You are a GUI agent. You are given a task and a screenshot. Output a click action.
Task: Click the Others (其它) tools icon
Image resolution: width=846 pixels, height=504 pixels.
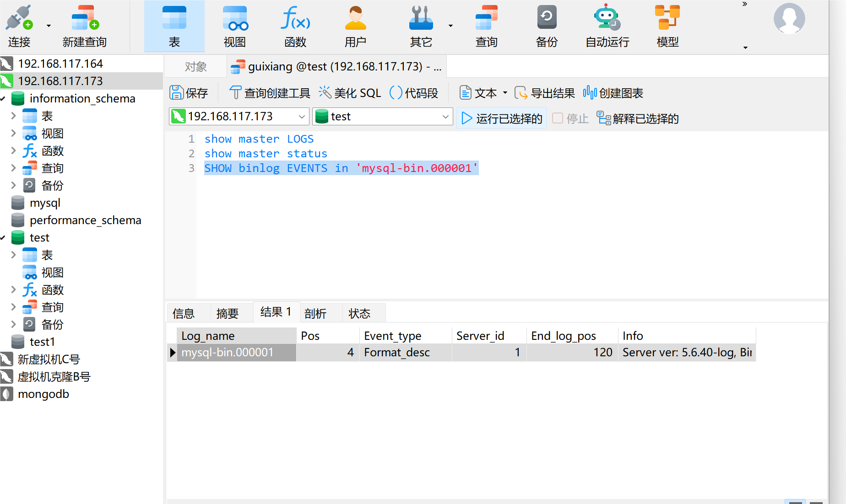421,18
